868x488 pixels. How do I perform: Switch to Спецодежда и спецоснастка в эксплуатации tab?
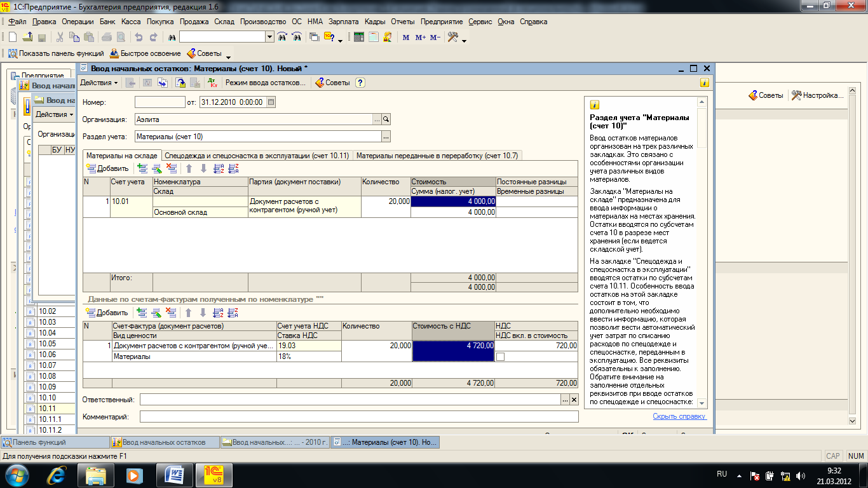[257, 155]
